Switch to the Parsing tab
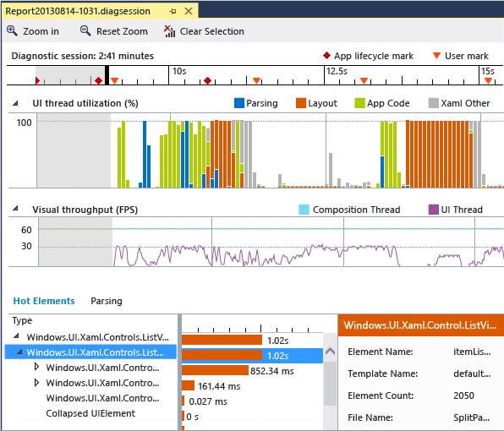The width and height of the screenshot is (504, 431). coord(107,301)
